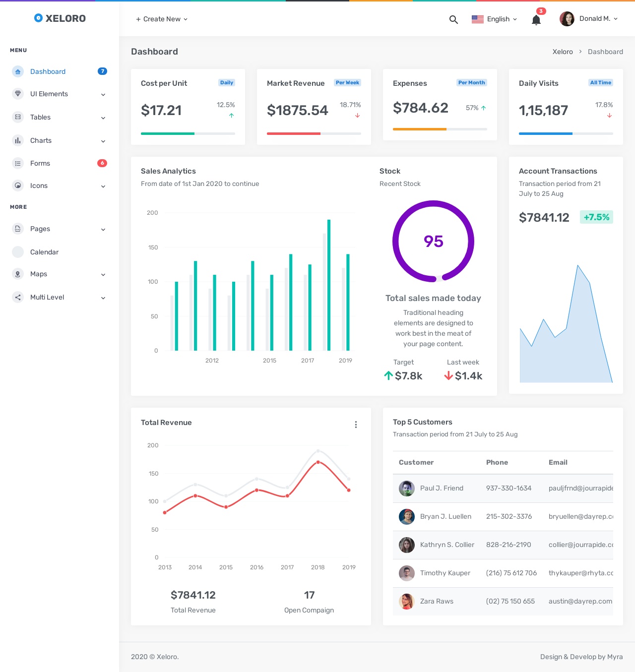This screenshot has height=672, width=635.
Task: Open the notifications bell
Action: point(536,20)
